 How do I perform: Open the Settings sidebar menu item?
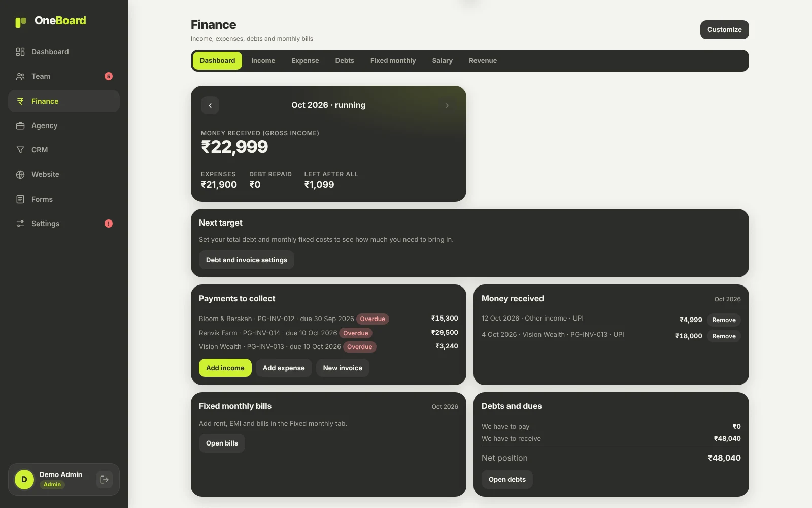pyautogui.click(x=64, y=224)
